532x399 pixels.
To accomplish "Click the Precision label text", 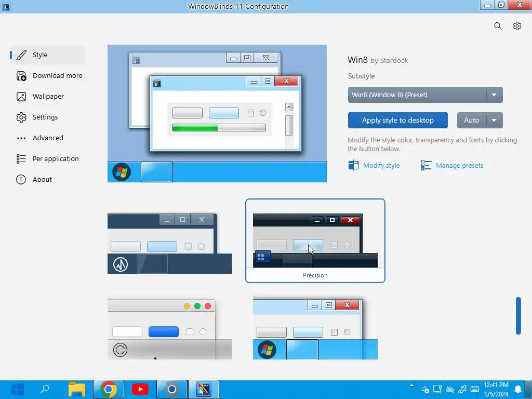I will pos(315,275).
